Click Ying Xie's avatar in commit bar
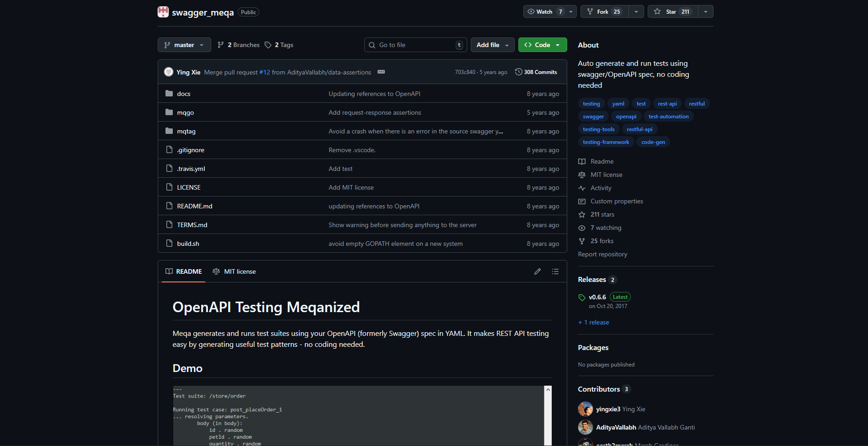Viewport: 868px width, 446px height. click(169, 72)
